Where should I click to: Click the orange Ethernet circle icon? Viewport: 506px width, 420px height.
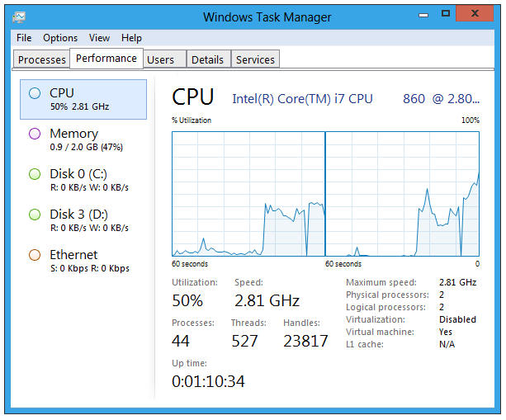35,255
